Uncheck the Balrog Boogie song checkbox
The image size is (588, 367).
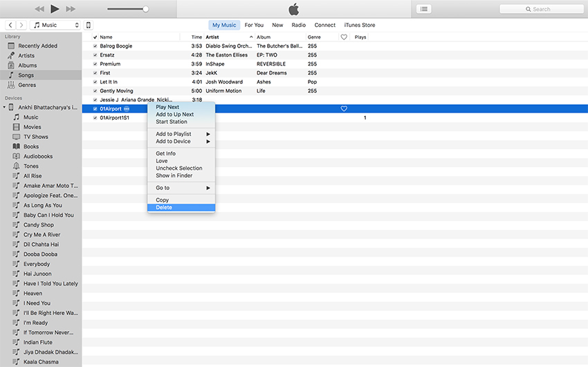click(95, 46)
